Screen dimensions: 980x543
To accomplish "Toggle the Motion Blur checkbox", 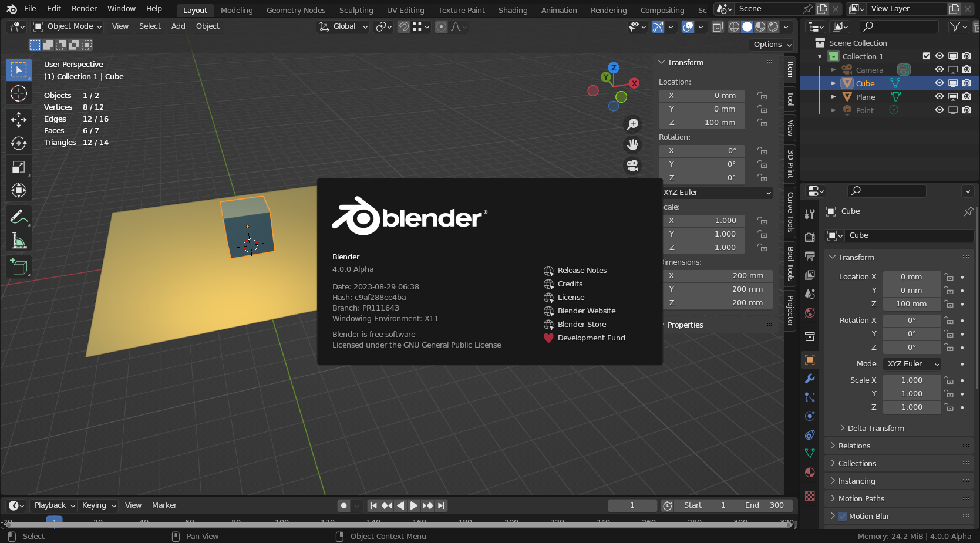I will coord(843,516).
